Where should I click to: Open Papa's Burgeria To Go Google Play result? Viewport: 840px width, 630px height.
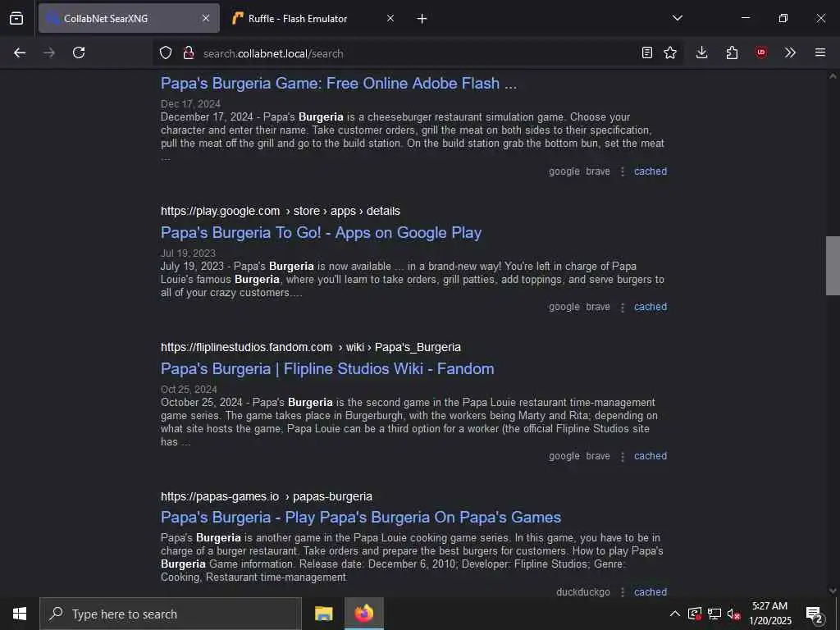(x=321, y=232)
